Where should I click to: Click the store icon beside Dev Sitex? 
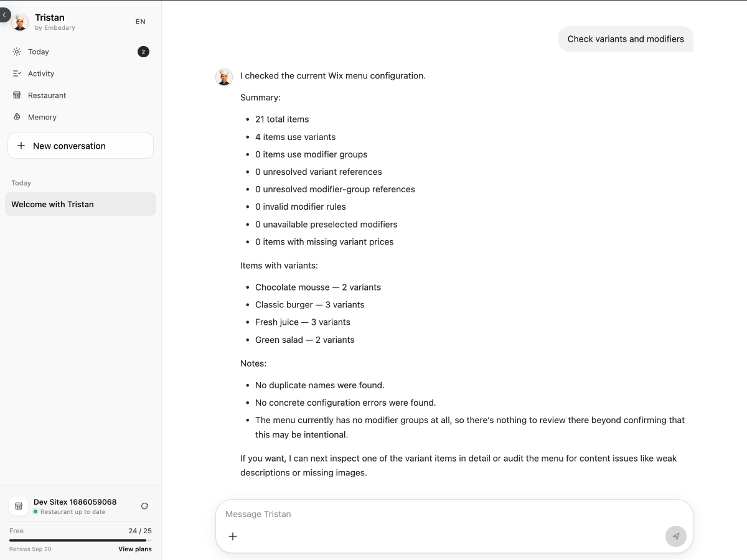19,506
